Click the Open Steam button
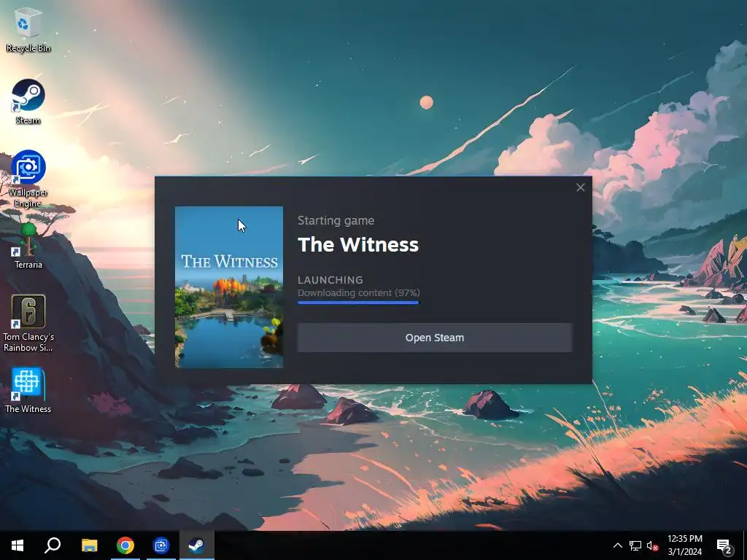The height and width of the screenshot is (560, 747). [435, 338]
